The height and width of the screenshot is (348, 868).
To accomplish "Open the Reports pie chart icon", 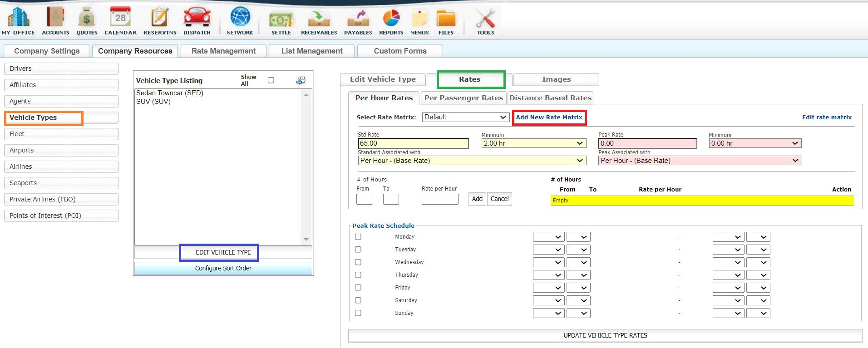I will point(391,21).
